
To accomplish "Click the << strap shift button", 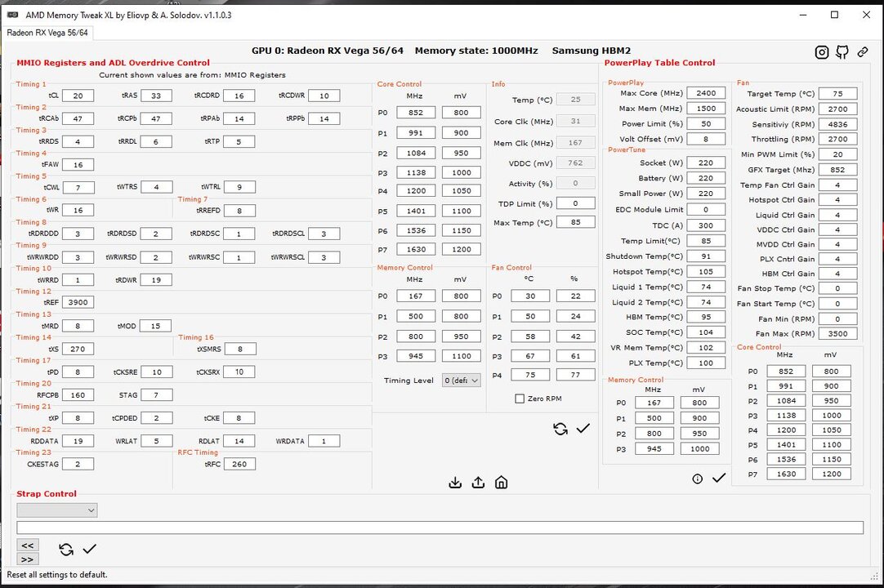I will point(28,546).
